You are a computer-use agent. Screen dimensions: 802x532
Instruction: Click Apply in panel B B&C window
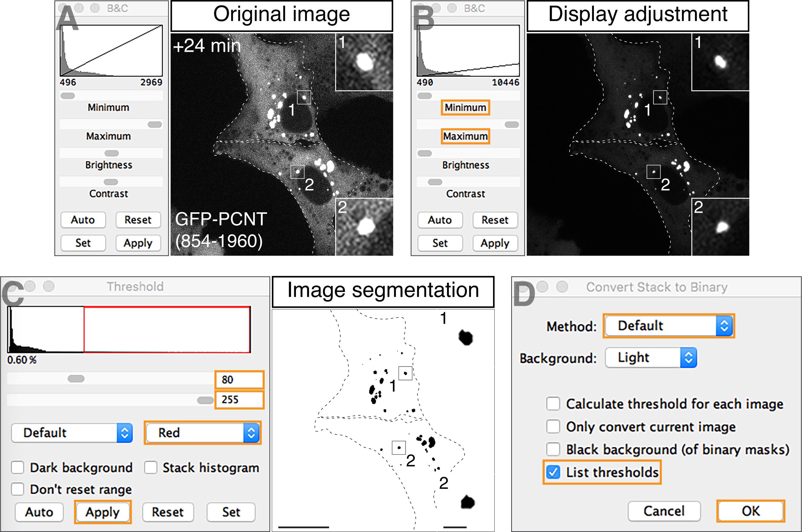pyautogui.click(x=495, y=243)
